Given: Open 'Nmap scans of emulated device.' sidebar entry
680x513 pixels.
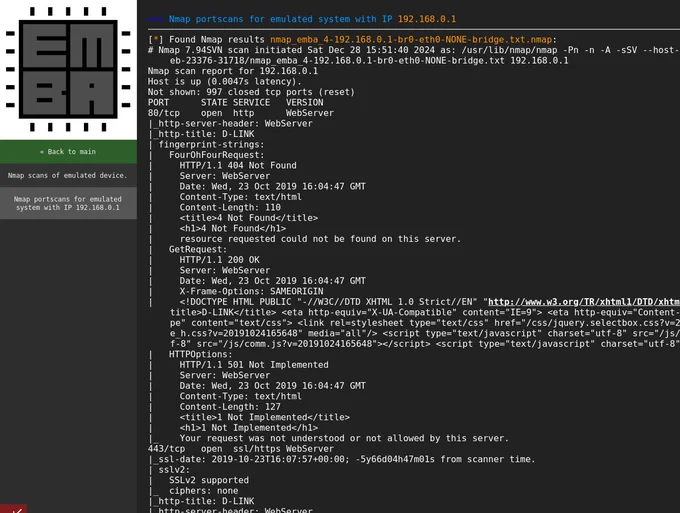Looking at the screenshot, I should 68,175.
